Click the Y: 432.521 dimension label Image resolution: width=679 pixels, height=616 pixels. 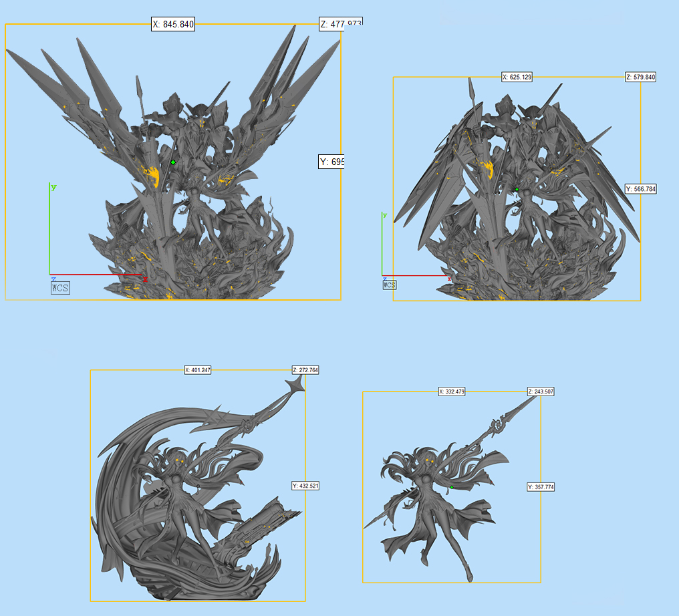(305, 486)
